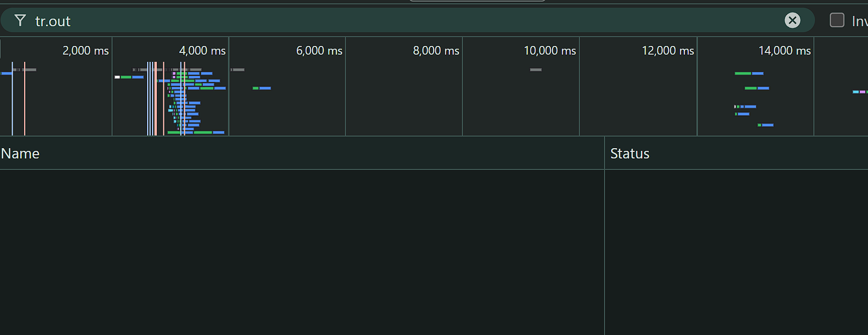Image resolution: width=868 pixels, height=335 pixels.
Task: Click the 4,000 ms timeline label
Action: pyautogui.click(x=202, y=51)
